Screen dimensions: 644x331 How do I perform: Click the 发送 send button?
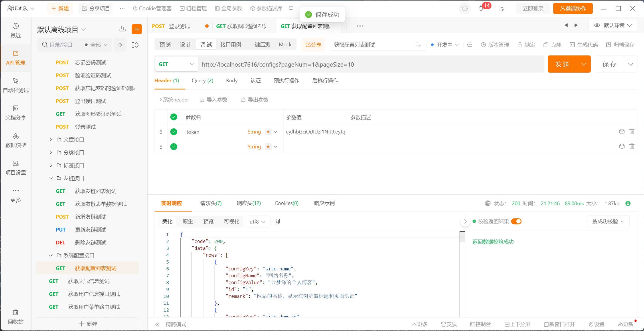click(562, 64)
